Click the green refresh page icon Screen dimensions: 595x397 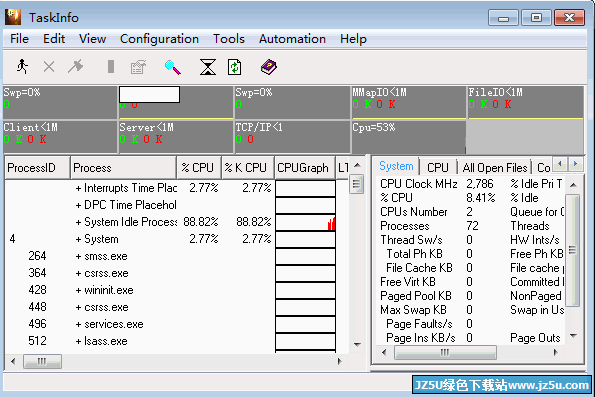click(235, 67)
